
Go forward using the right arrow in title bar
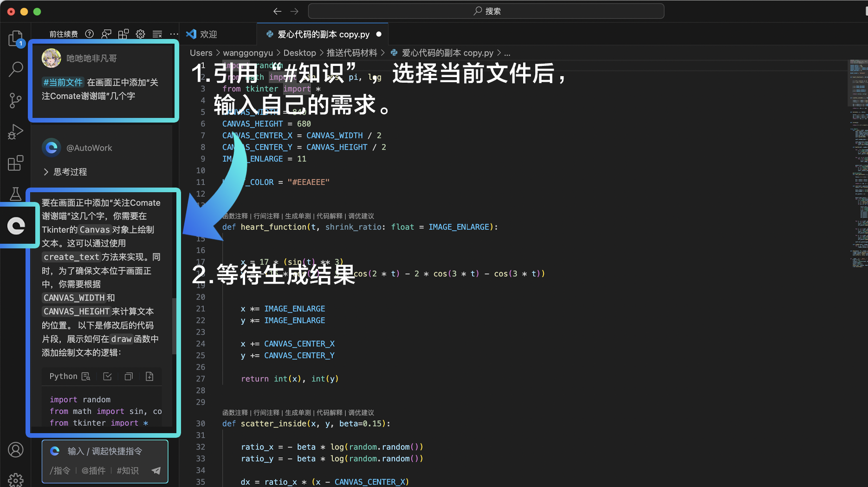(294, 11)
